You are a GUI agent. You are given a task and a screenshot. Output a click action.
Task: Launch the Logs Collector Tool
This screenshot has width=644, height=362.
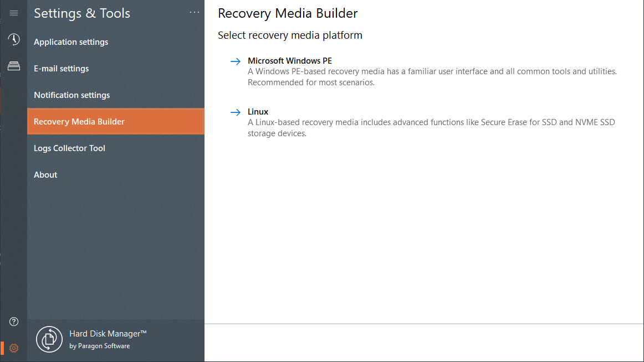[69, 148]
